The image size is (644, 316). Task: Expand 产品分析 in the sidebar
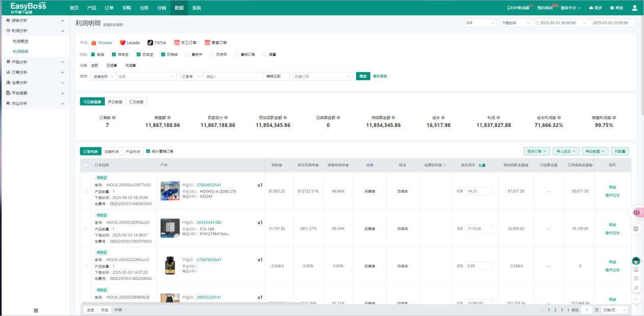tap(35, 62)
